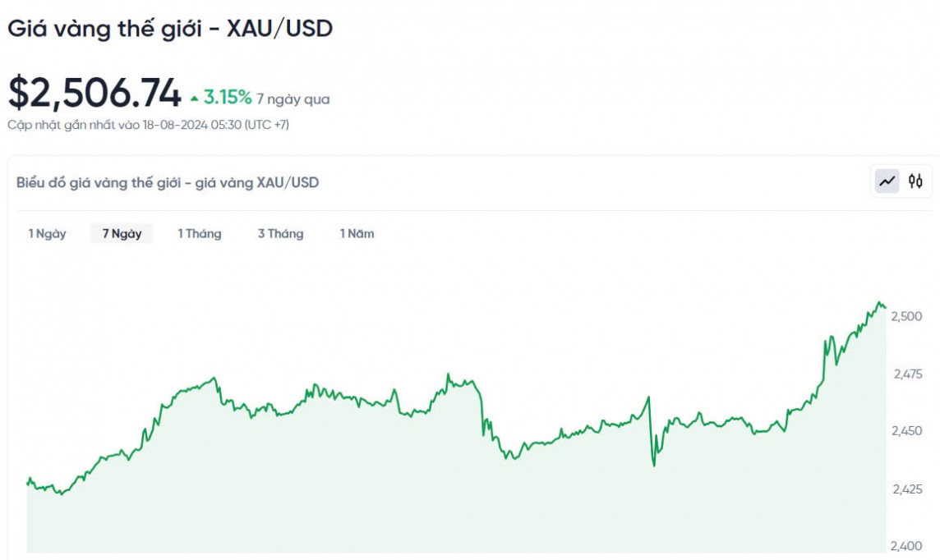Click the 2,400 y-axis label
This screenshot has width=940, height=560.
pyautogui.click(x=907, y=546)
